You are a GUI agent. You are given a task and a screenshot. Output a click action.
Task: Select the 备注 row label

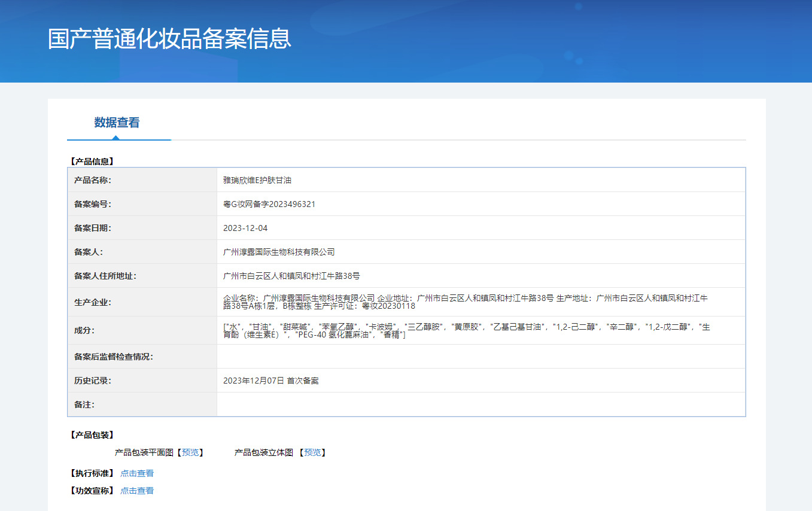coord(84,404)
